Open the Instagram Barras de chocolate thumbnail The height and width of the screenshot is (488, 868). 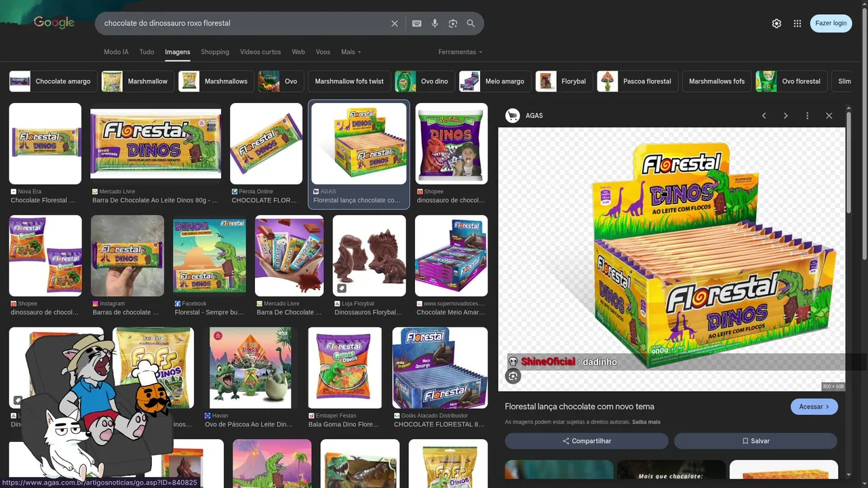[127, 256]
